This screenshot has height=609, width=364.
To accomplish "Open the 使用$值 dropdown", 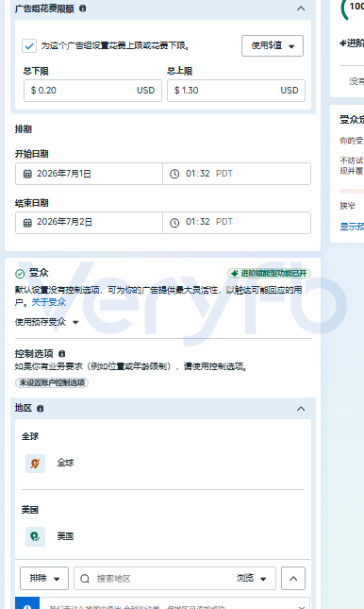I will (273, 46).
